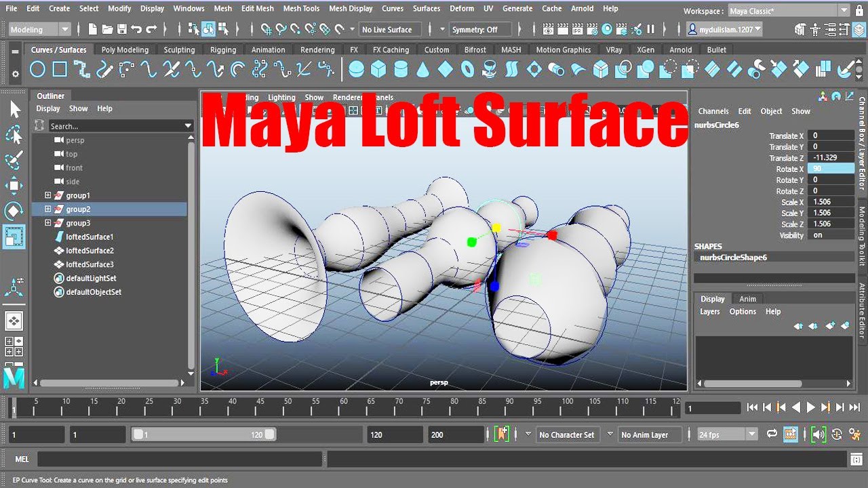Create a NURBS torus from the shelf
Screen dimensions: 868x488
(x=467, y=69)
